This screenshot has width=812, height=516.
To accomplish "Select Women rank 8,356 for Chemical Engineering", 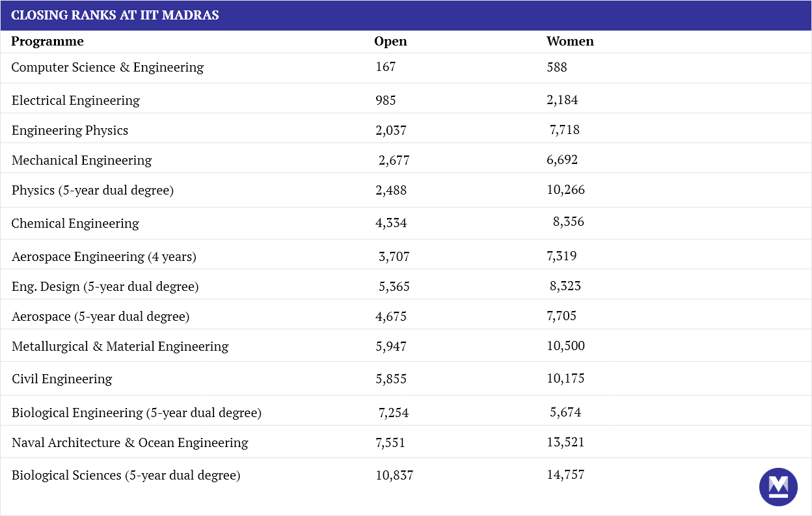I will [x=569, y=222].
